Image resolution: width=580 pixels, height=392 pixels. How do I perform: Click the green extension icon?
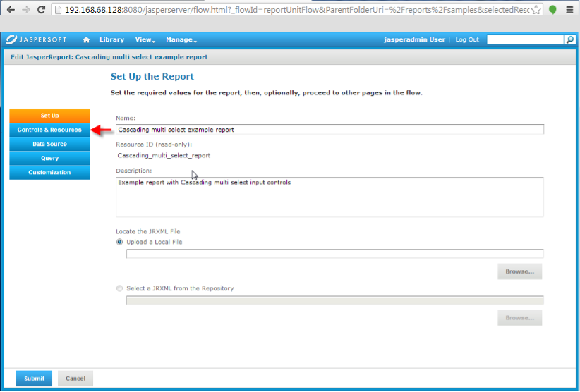(x=552, y=10)
